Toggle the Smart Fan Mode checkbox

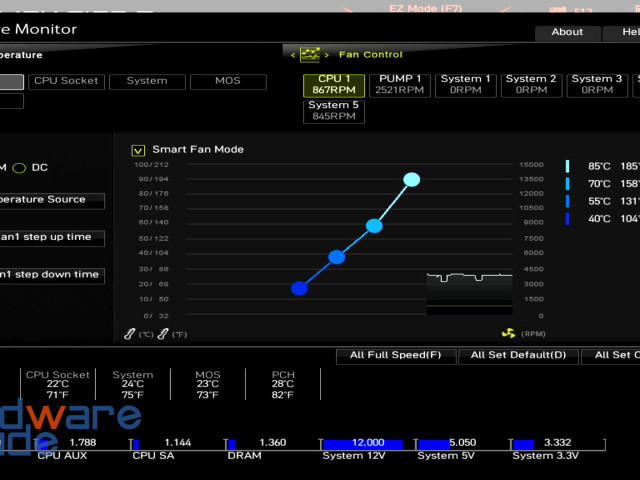click(139, 150)
